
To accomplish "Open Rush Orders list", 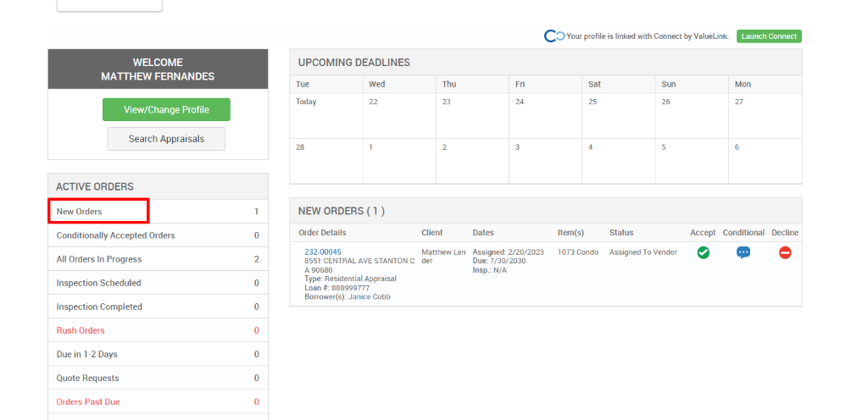I will click(158, 330).
